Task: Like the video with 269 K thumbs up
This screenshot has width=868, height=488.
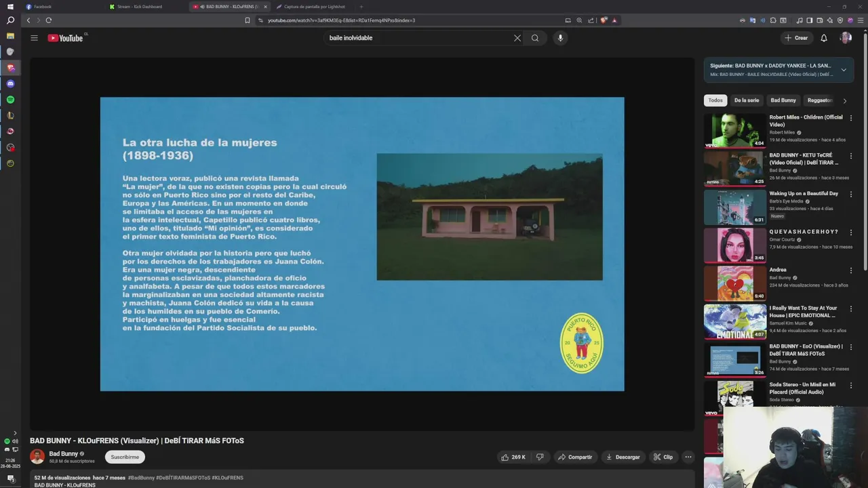Action: tap(513, 457)
